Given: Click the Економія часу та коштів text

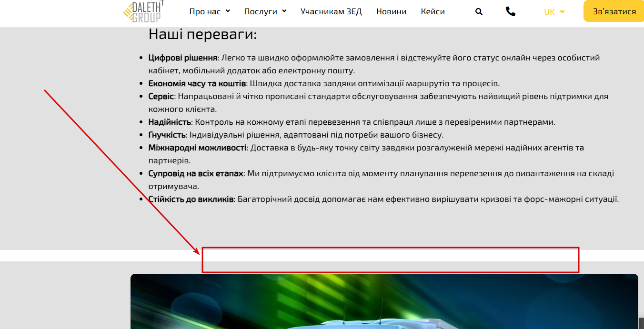Looking at the screenshot, I should pos(197,83).
